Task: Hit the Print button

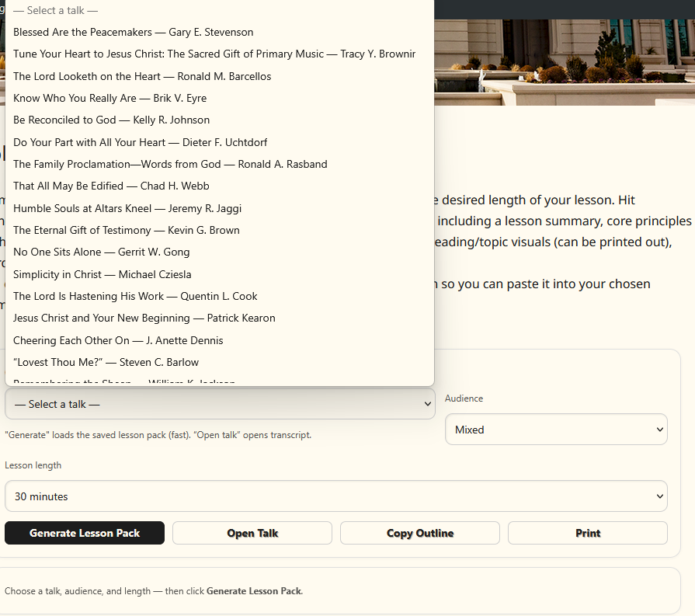Action: [587, 533]
